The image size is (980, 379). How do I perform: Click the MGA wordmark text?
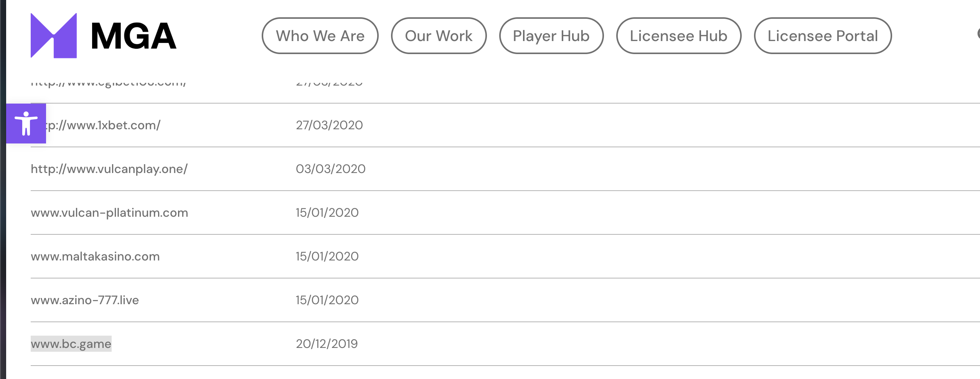(134, 36)
